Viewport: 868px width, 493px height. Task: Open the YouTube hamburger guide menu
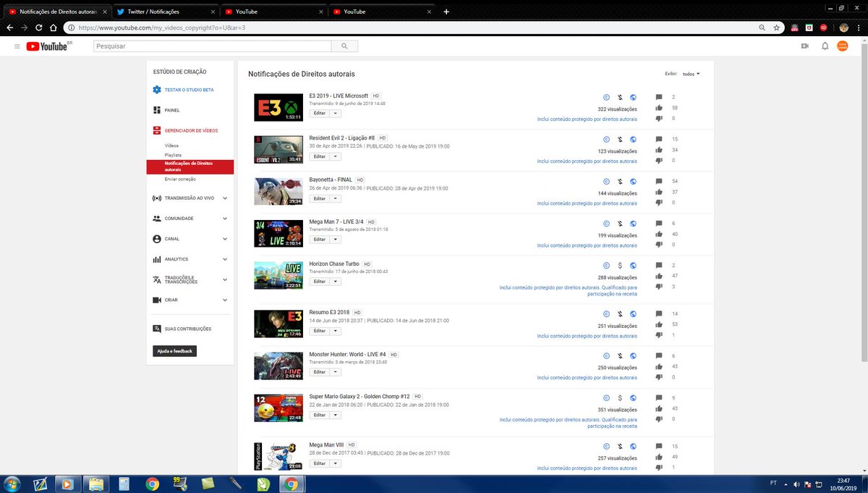tap(17, 46)
